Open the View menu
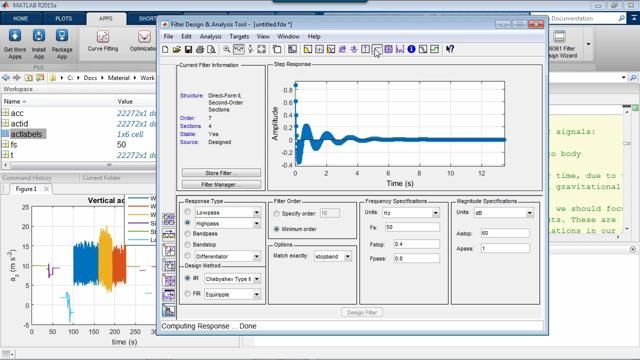Image resolution: width=640 pixels, height=360 pixels. (263, 36)
